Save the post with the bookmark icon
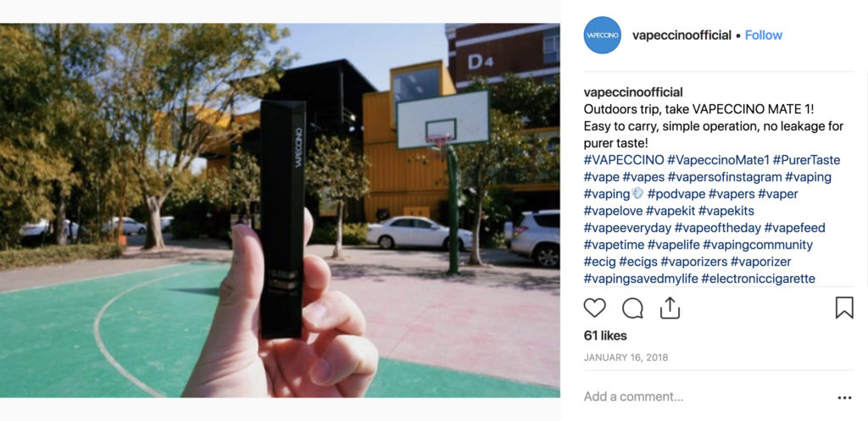868x421 pixels. coord(844,307)
